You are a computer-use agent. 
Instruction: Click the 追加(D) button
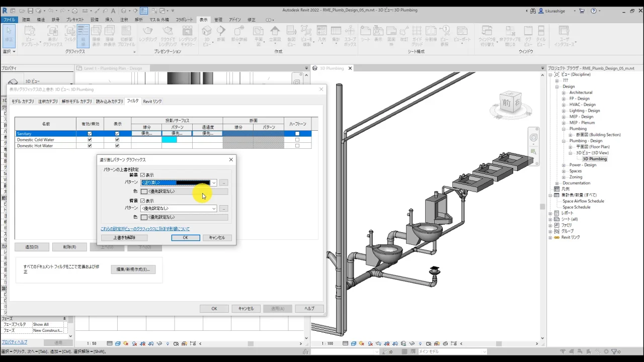point(32,247)
